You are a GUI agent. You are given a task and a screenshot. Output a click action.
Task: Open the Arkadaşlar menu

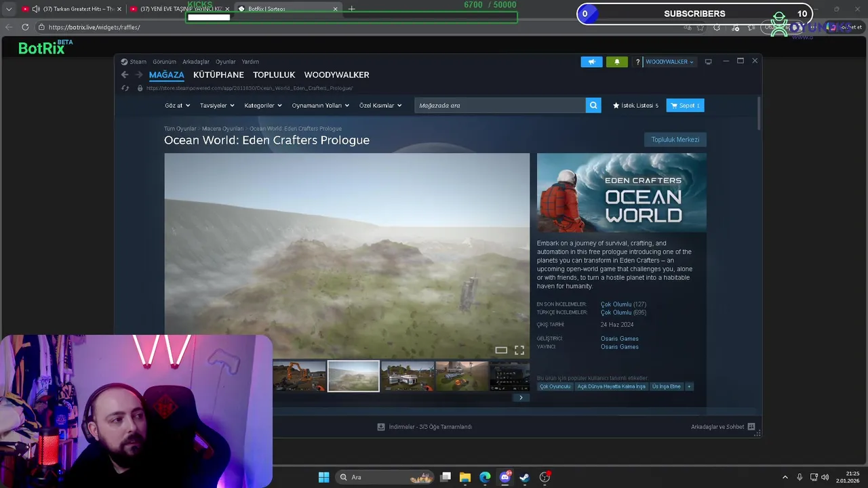point(196,62)
